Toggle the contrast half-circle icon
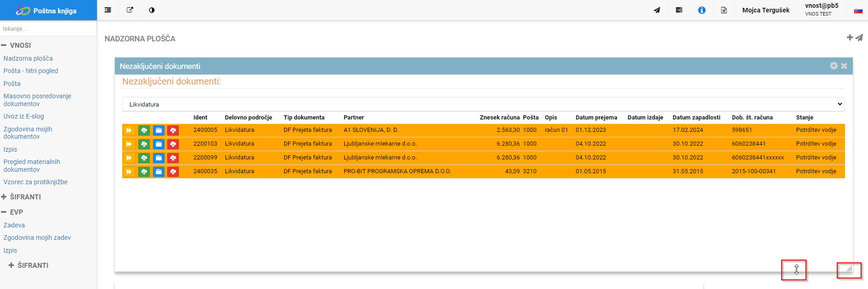Image resolution: width=868 pixels, height=289 pixels. (x=152, y=10)
